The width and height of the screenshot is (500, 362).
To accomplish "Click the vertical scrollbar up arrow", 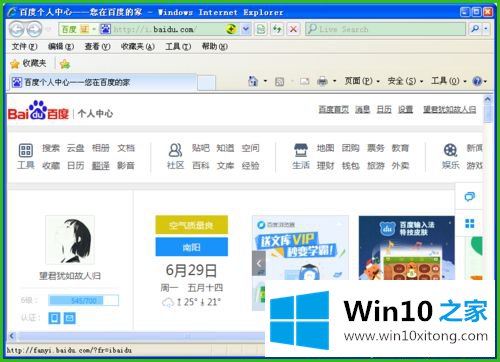I will (x=488, y=99).
